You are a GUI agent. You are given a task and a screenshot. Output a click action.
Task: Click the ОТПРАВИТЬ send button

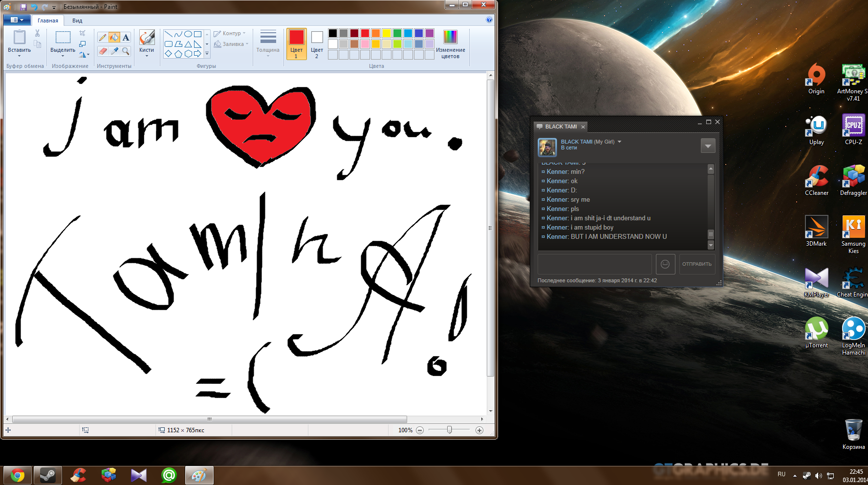(697, 264)
